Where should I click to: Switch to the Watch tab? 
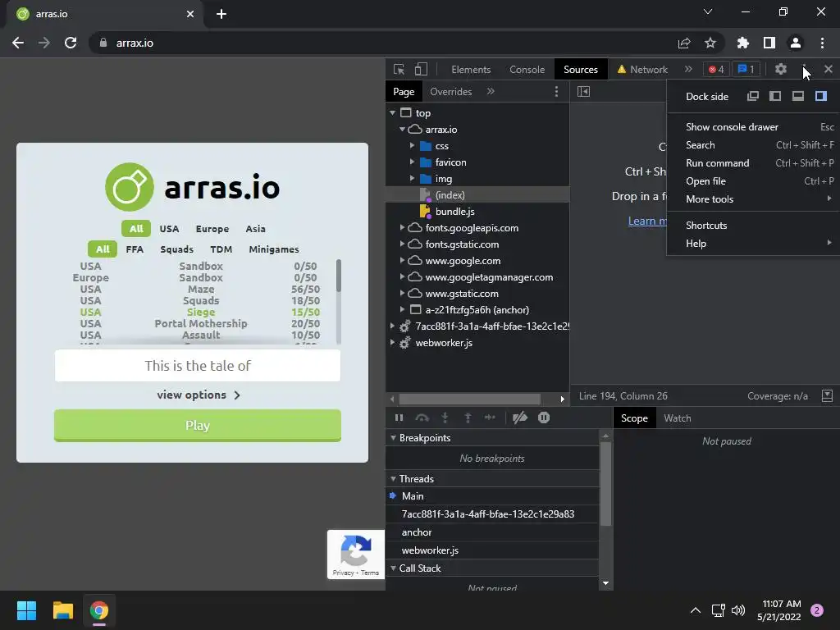(x=678, y=418)
